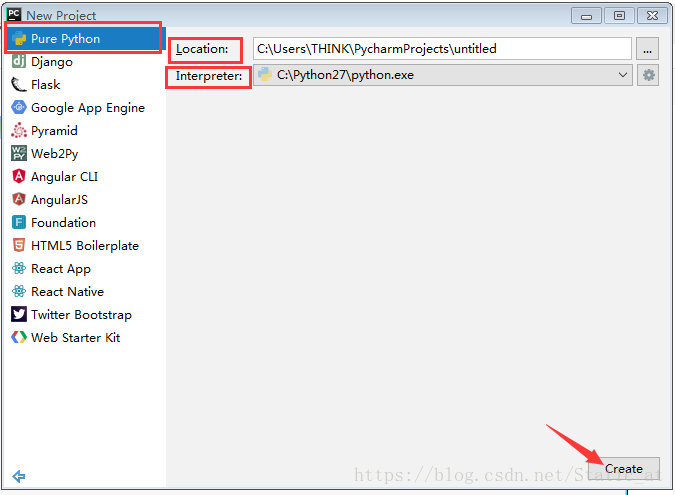The height and width of the screenshot is (495, 675).
Task: Choose Google App Engine project type
Action: point(84,108)
